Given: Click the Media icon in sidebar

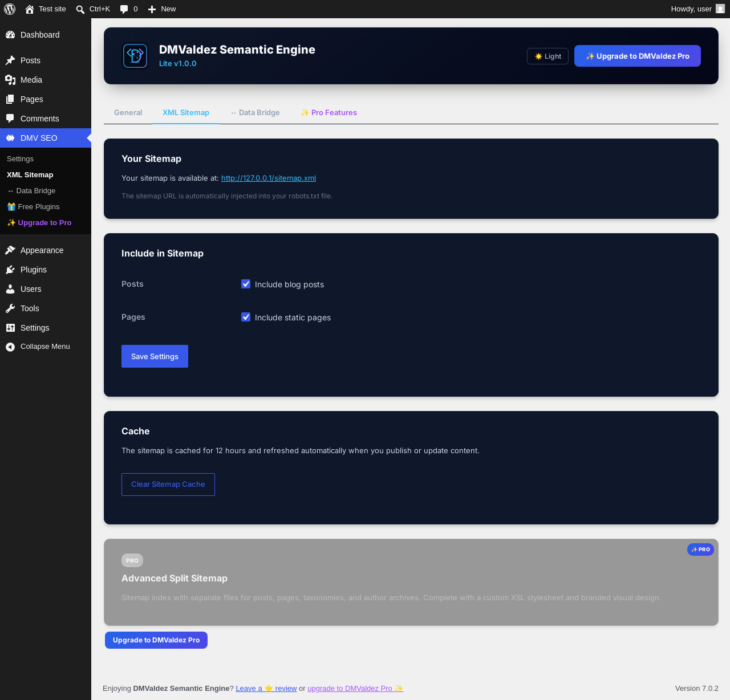Looking at the screenshot, I should [10, 80].
